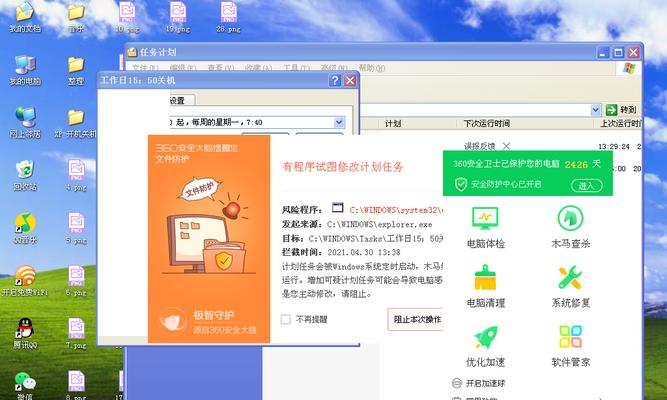Sort by 上次运行时间 column header

(620, 123)
